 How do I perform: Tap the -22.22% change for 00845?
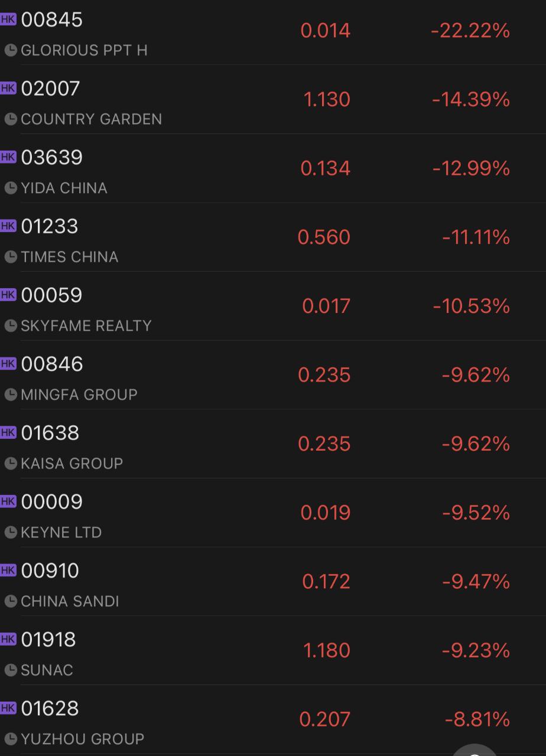coord(470,31)
